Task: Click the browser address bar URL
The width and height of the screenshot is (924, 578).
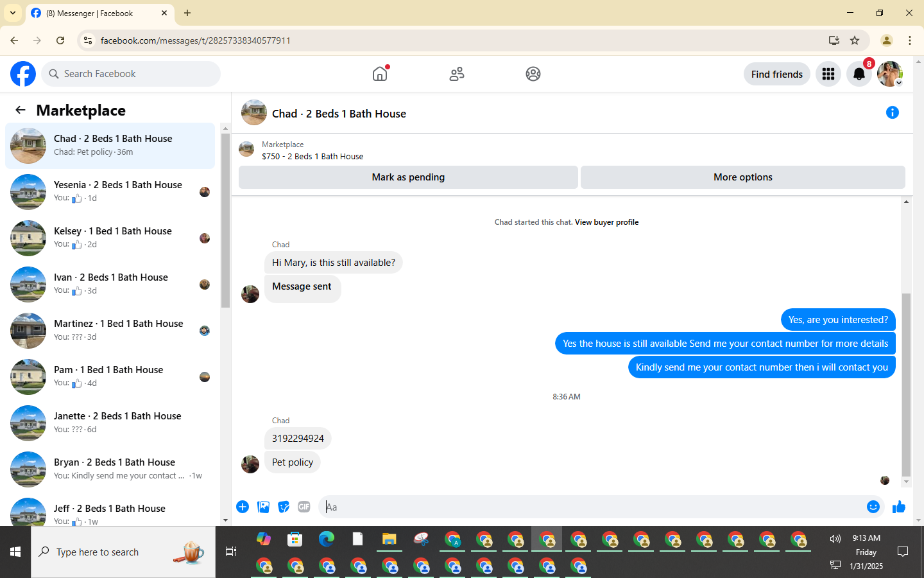Action: 196,40
